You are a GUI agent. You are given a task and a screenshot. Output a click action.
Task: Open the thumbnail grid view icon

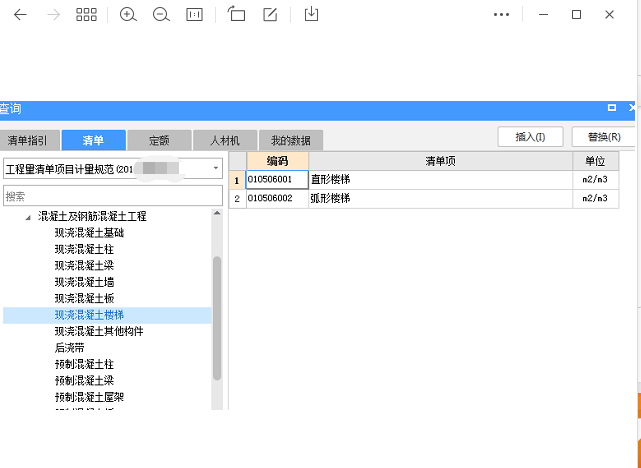86,15
